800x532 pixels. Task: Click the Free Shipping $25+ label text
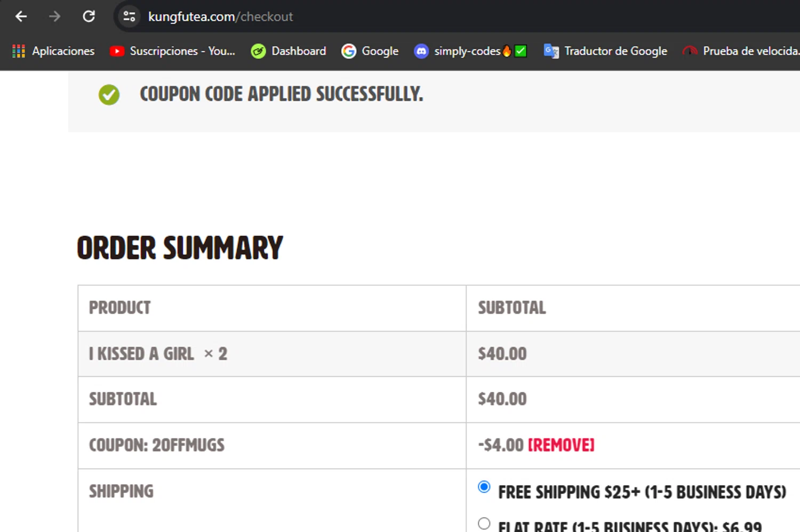pyautogui.click(x=642, y=492)
